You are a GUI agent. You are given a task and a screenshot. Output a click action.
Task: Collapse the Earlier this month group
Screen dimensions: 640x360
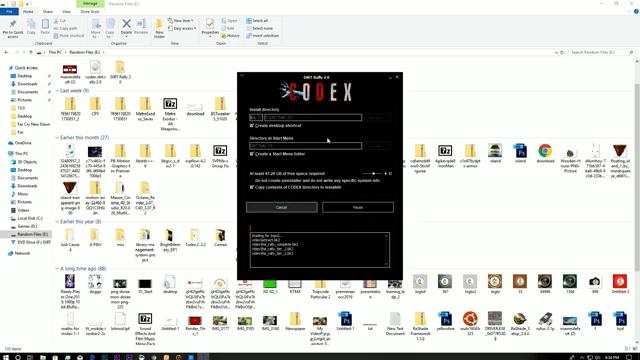pos(57,138)
